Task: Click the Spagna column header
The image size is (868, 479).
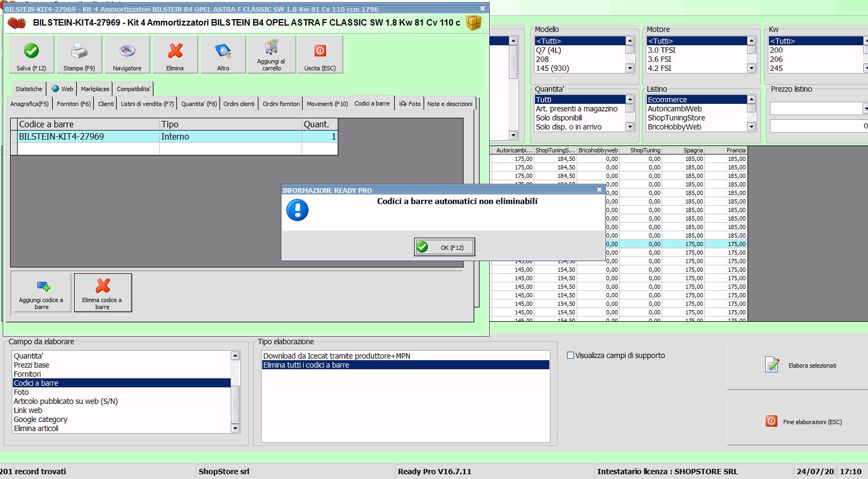Action: pyautogui.click(x=683, y=150)
